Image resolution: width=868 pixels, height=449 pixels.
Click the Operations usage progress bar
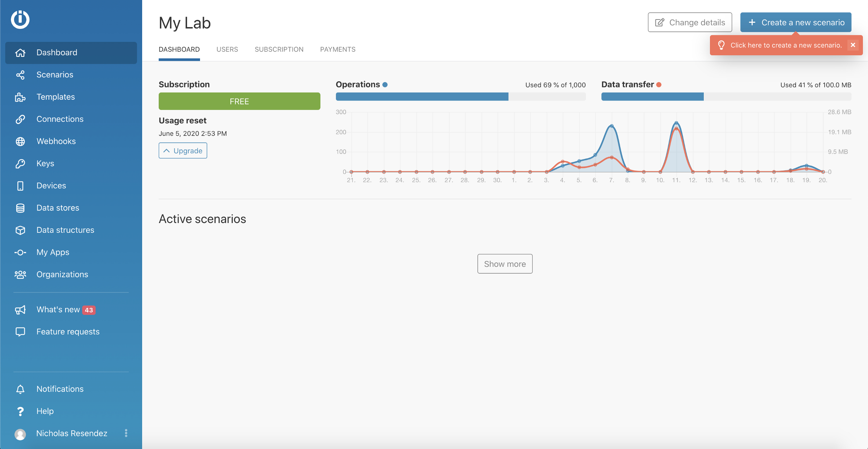pyautogui.click(x=460, y=97)
